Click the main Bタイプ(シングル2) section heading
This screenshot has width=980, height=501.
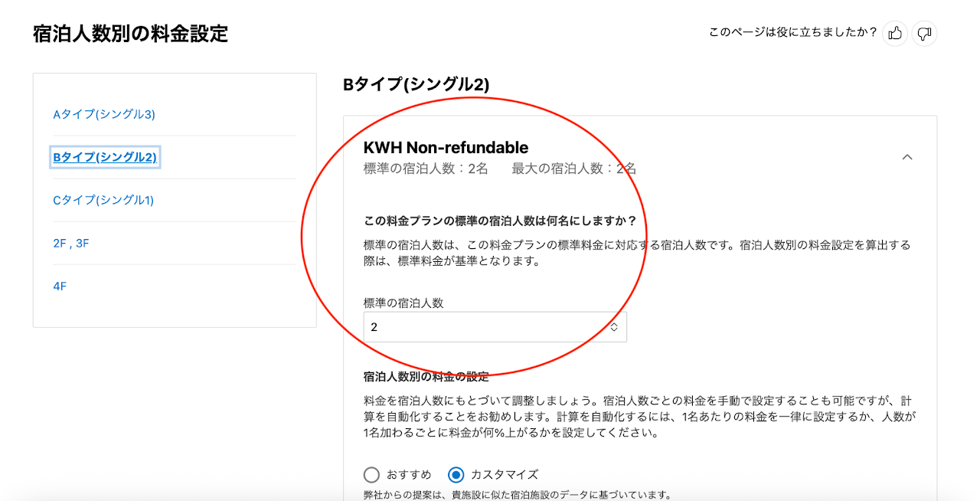click(416, 84)
